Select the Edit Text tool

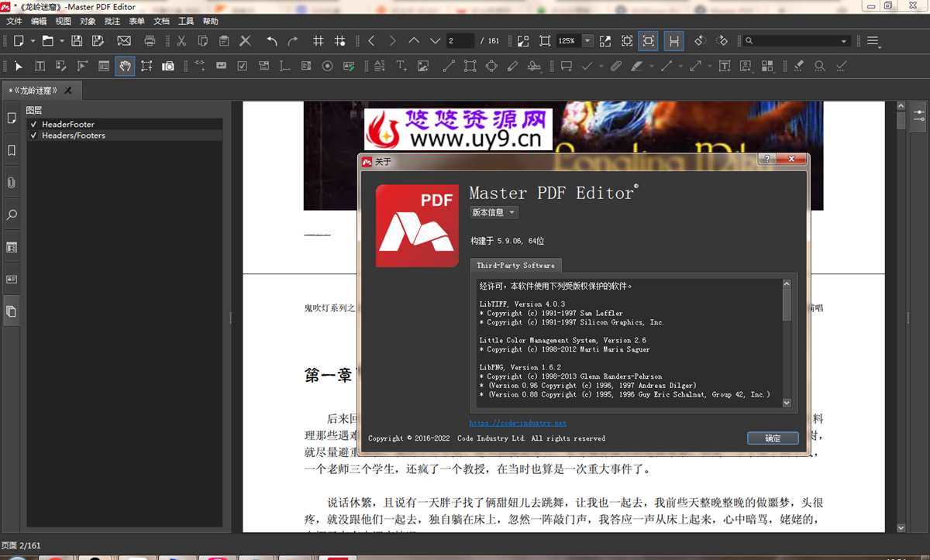coord(40,67)
